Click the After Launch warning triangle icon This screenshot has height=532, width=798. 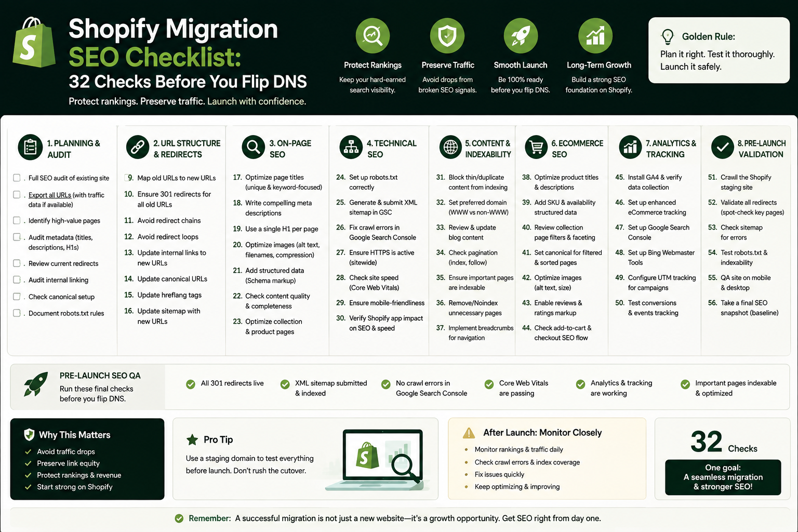[x=469, y=433]
